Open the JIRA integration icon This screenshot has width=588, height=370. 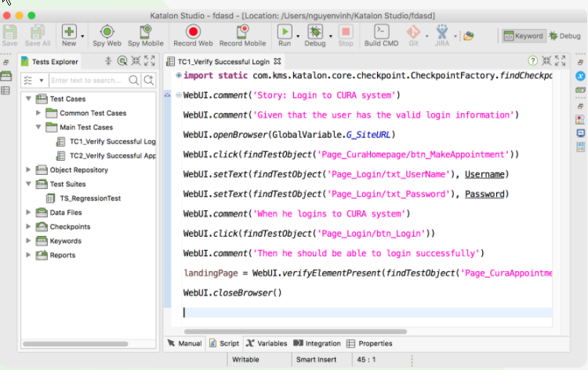point(442,32)
